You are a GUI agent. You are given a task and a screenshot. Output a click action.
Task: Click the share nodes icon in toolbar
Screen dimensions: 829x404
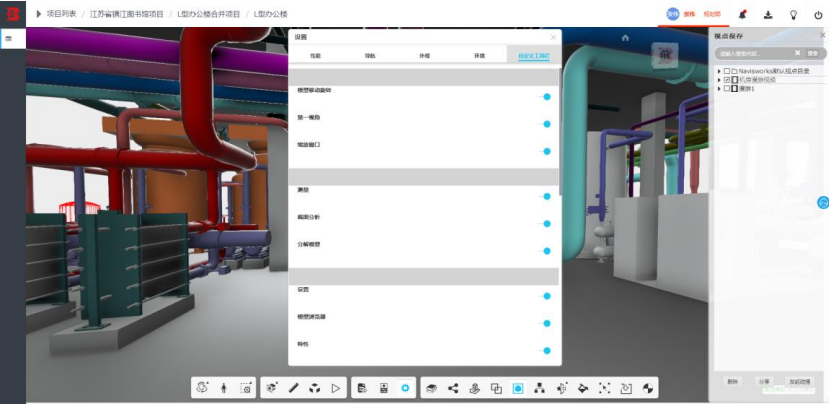coord(453,388)
